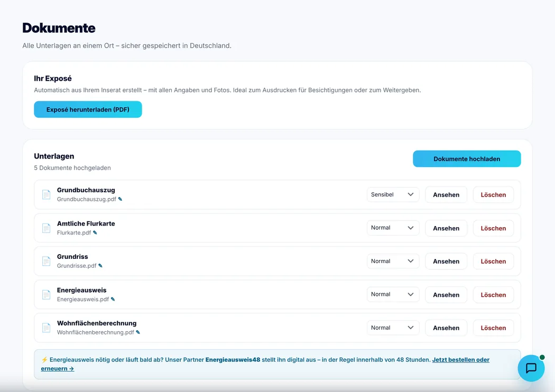Viewport: 555px width, 392px height.
Task: View the Grundriss file
Action: [x=446, y=261]
